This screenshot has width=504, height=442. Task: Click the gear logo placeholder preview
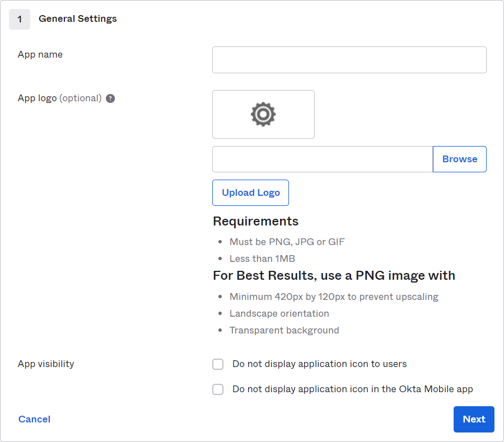(x=263, y=114)
